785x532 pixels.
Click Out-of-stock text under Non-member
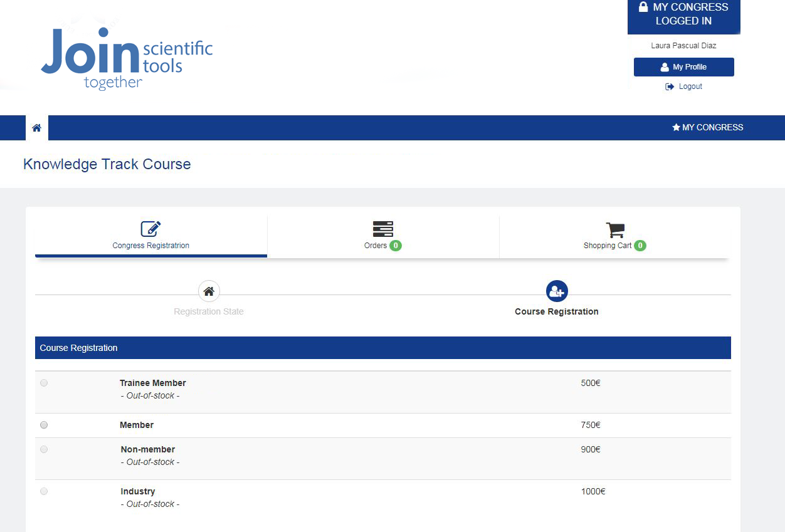click(150, 462)
